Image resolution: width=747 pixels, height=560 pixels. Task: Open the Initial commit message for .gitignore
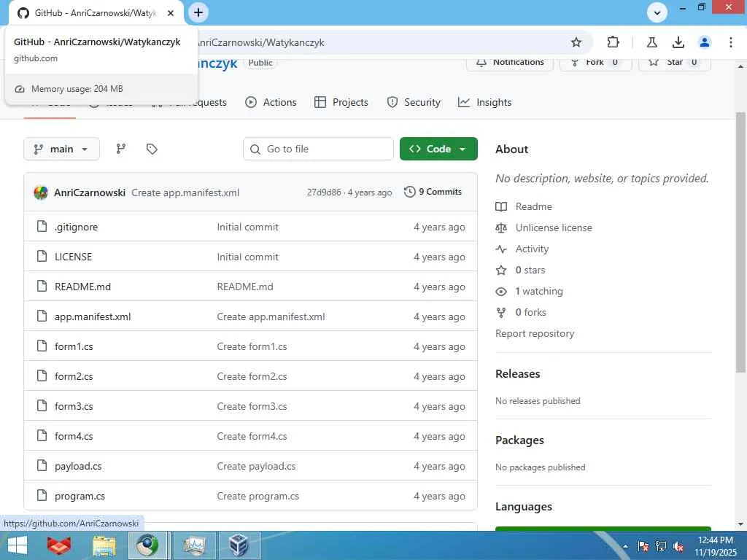pos(248,227)
